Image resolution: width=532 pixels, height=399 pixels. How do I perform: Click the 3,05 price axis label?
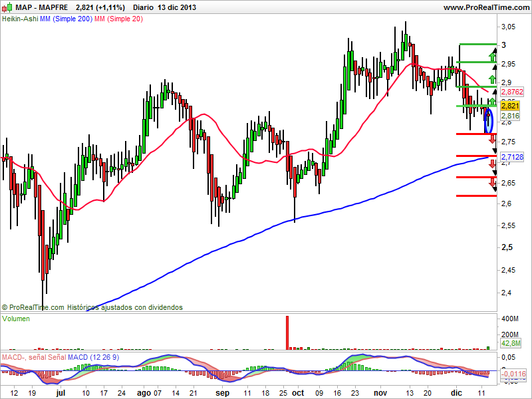click(x=508, y=27)
